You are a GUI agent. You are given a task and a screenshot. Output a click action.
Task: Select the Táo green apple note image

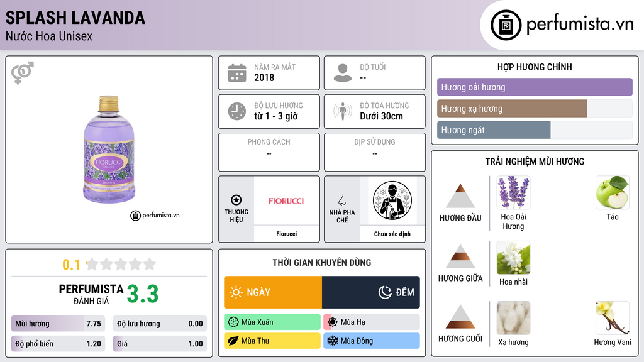point(613,192)
